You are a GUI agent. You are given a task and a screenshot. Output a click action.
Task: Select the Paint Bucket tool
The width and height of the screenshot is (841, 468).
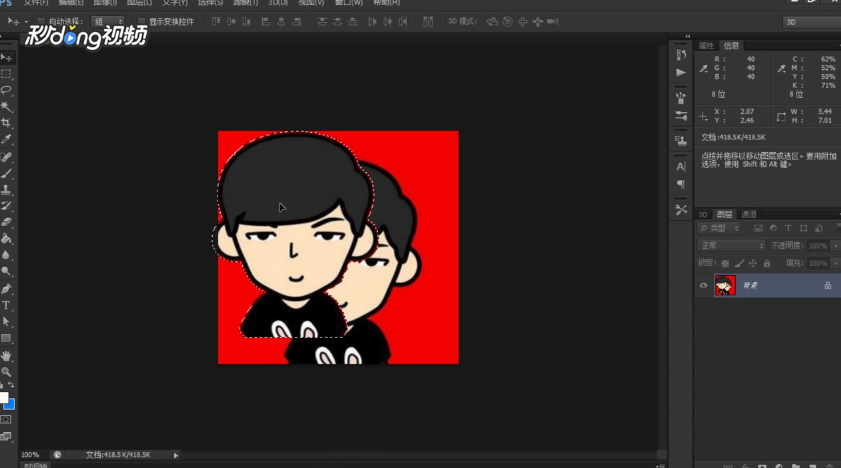coord(6,238)
